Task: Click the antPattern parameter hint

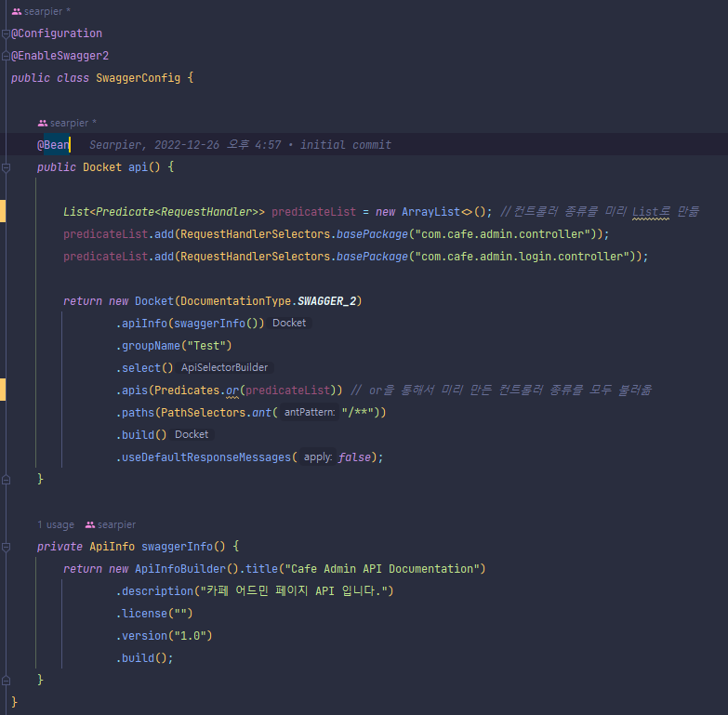Action: (x=310, y=412)
